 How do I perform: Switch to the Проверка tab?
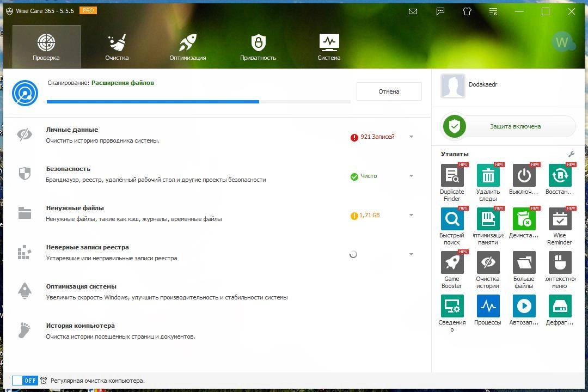coord(46,46)
